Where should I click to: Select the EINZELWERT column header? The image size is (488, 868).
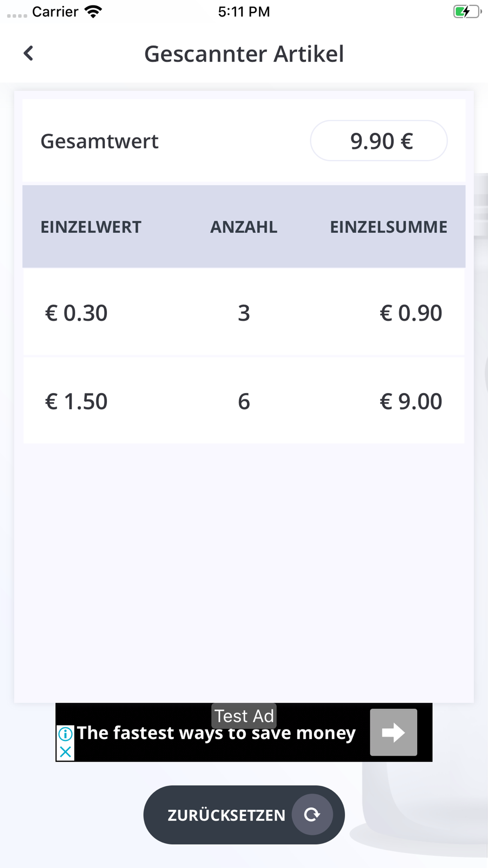(x=91, y=227)
